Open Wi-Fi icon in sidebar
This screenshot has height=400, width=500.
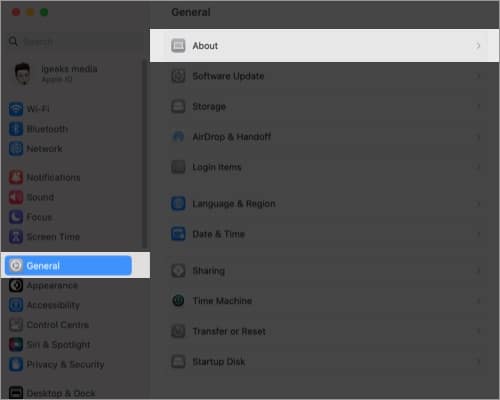click(16, 109)
